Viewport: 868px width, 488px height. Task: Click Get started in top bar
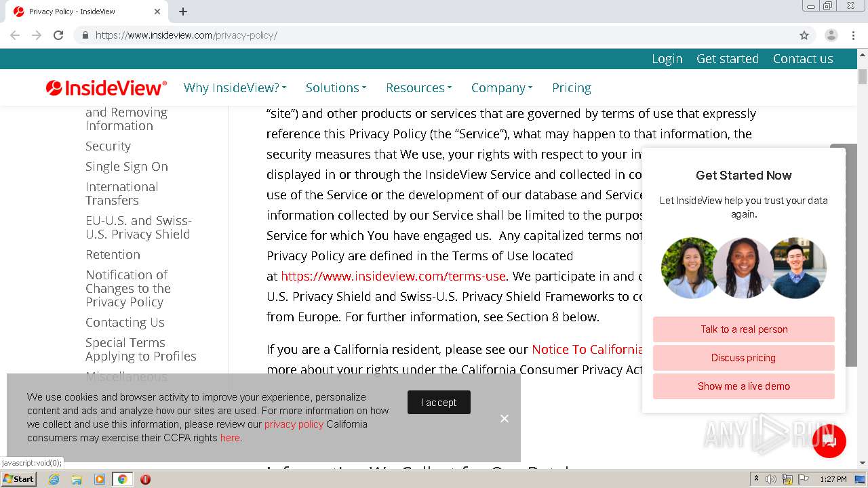tap(728, 59)
